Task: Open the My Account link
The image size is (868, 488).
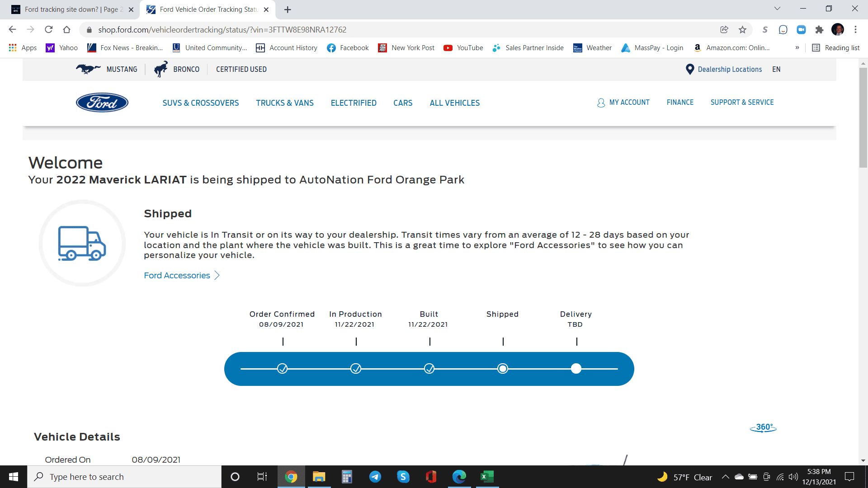Action: [x=629, y=103]
